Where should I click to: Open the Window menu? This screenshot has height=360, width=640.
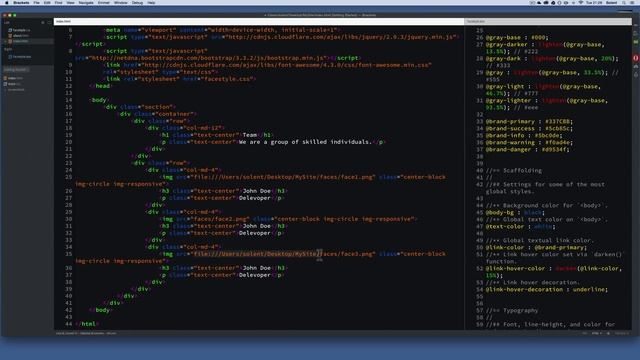121,3
